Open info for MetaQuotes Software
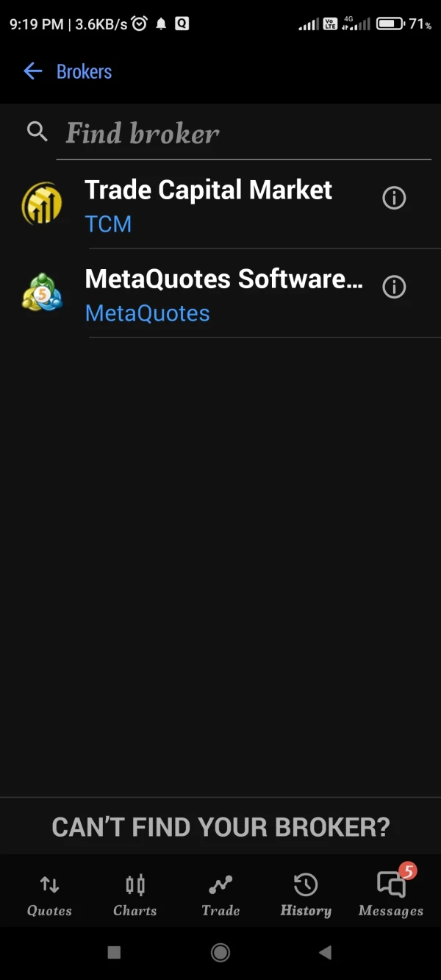This screenshot has width=441, height=980. [x=394, y=287]
